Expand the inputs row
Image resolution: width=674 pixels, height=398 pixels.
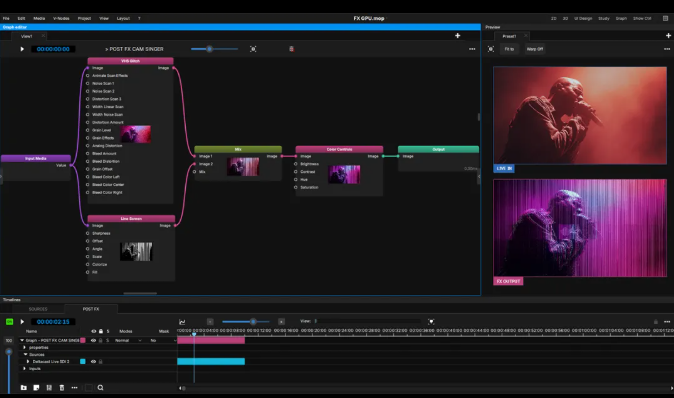[x=25, y=369]
